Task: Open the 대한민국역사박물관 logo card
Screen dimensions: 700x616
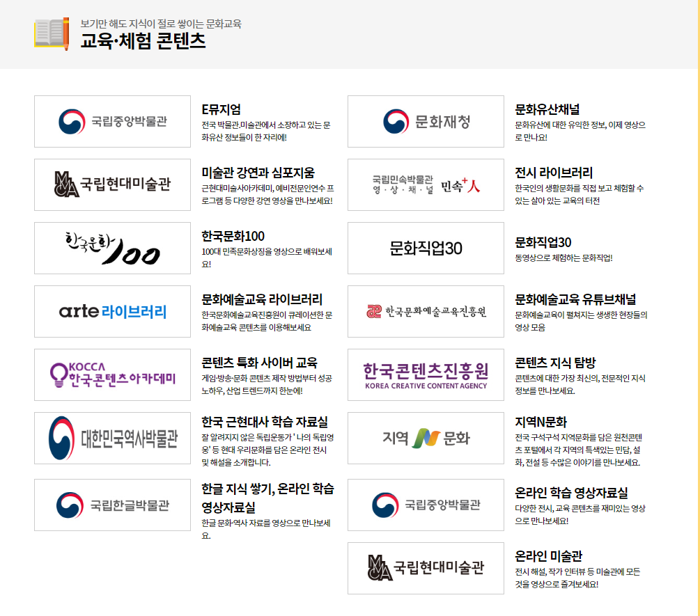Action: pos(113,438)
